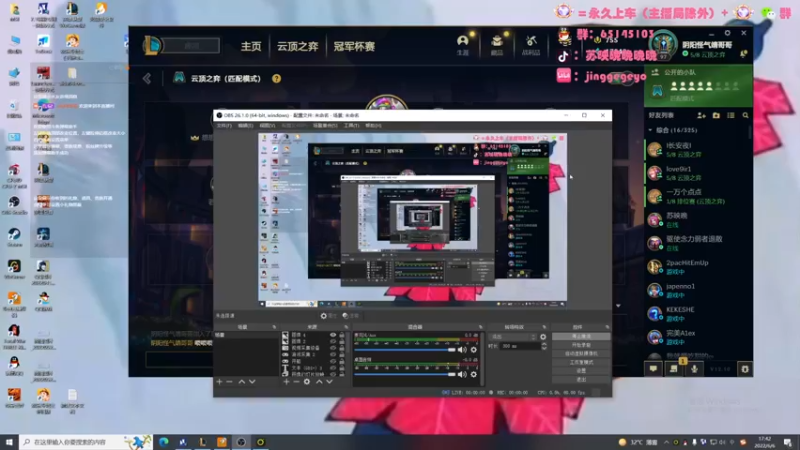Exit OBS via controls button
This screenshot has height=450, width=800.
(581, 380)
